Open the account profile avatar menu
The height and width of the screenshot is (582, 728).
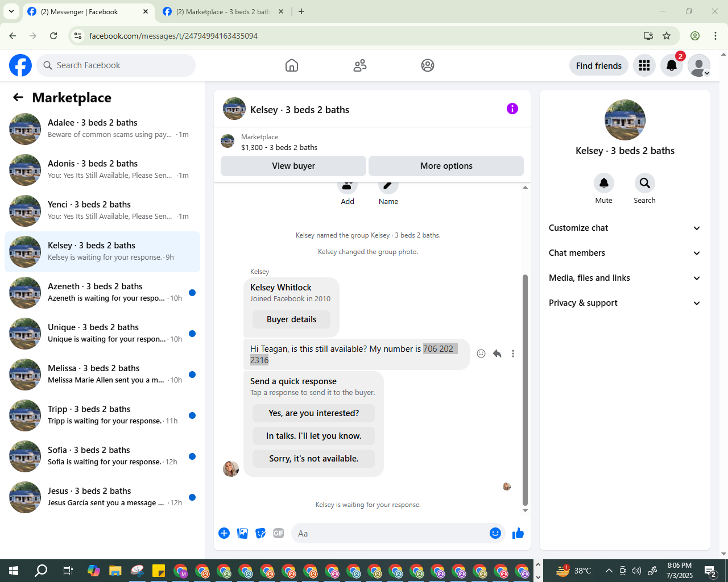pos(699,65)
